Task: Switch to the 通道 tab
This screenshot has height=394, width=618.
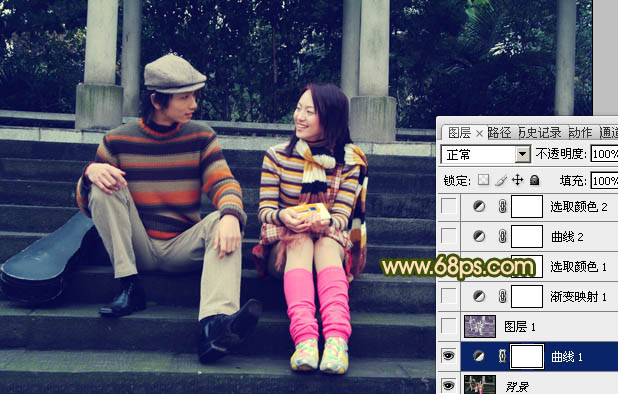Action: (609, 133)
